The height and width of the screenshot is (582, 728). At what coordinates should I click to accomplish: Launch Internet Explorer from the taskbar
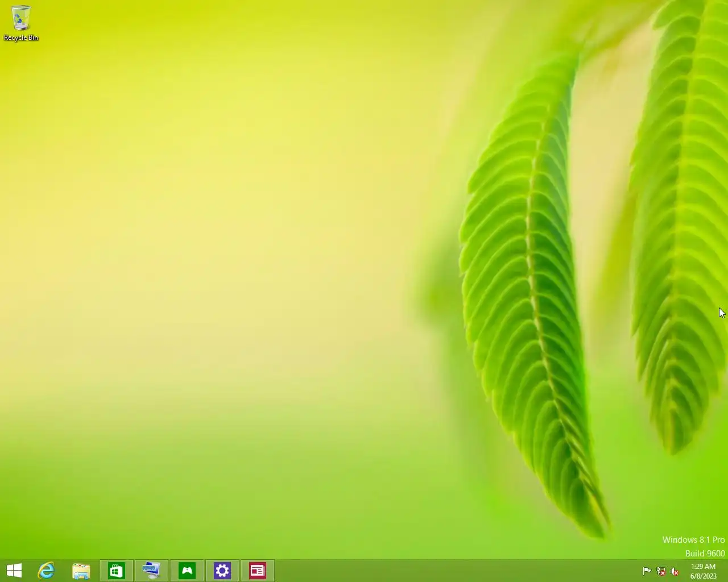(46, 571)
